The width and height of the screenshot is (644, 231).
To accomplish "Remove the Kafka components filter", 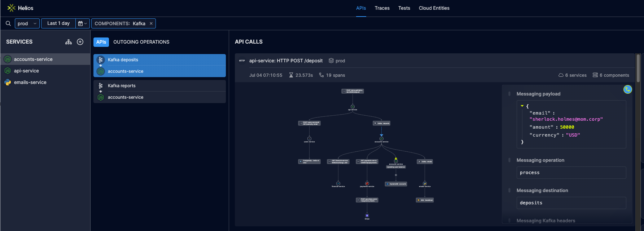I will (151, 23).
